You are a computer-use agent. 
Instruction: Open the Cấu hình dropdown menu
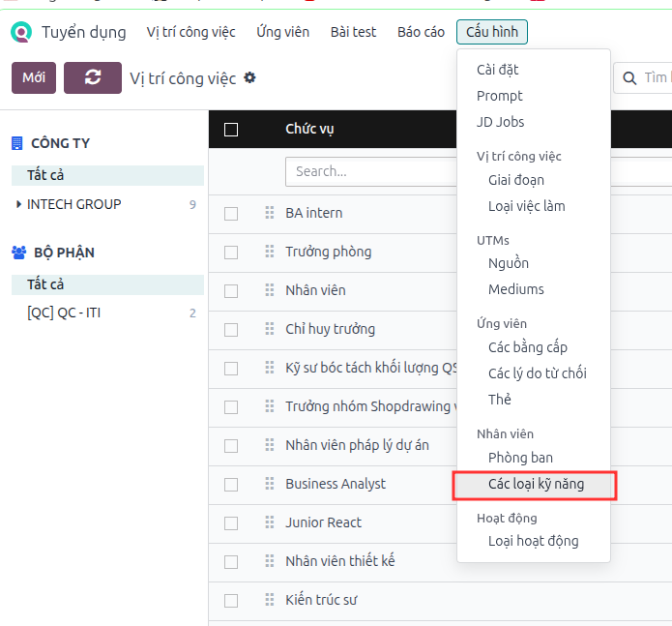pos(492,32)
